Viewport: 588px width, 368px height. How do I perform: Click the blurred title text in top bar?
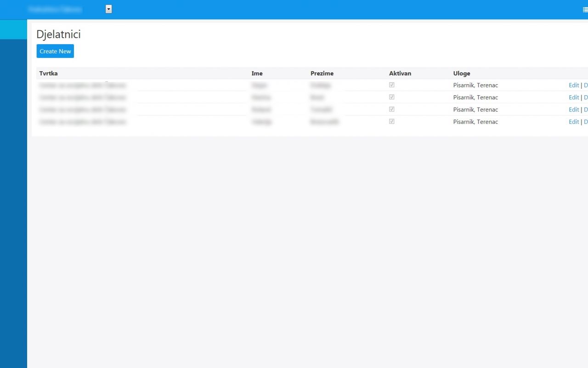[55, 9]
